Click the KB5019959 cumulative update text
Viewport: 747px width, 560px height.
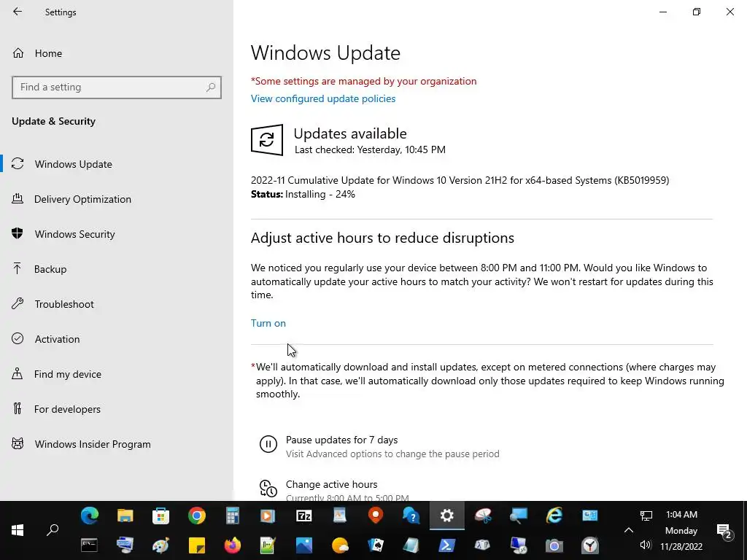(460, 181)
